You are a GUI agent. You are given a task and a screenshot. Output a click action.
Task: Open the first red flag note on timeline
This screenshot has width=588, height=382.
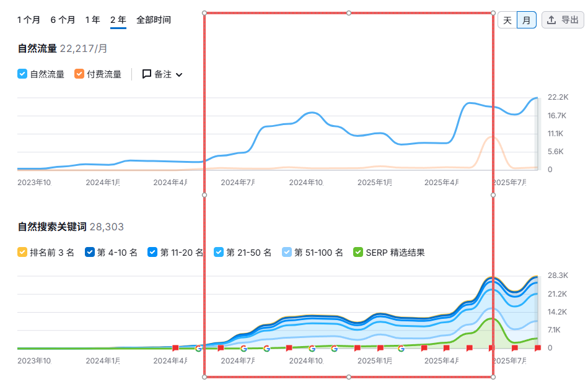pyautogui.click(x=175, y=348)
